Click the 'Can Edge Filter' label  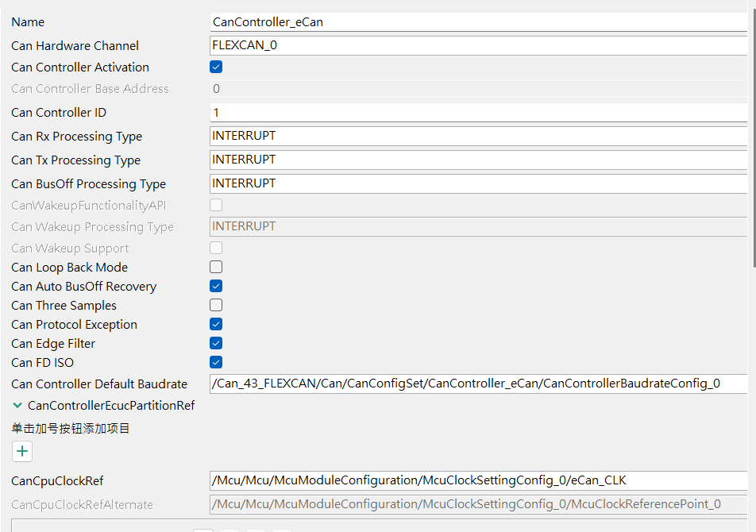tap(53, 344)
